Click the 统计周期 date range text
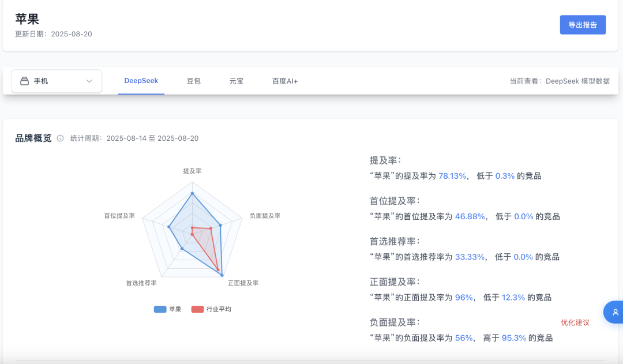The height and width of the screenshot is (364, 623). coord(134,138)
